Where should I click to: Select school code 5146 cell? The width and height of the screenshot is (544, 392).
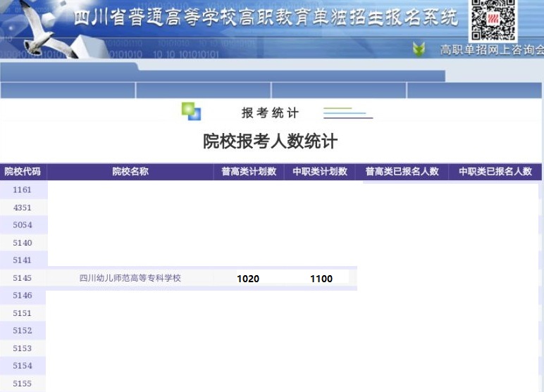point(23,296)
